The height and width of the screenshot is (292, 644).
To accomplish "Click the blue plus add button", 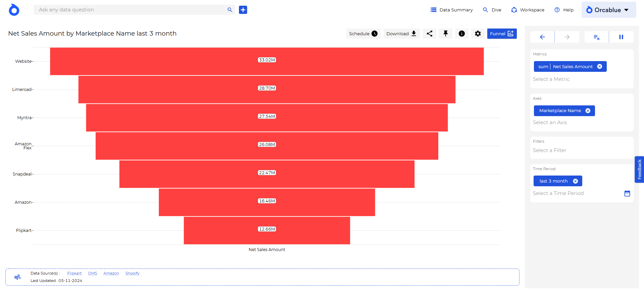I will (243, 10).
